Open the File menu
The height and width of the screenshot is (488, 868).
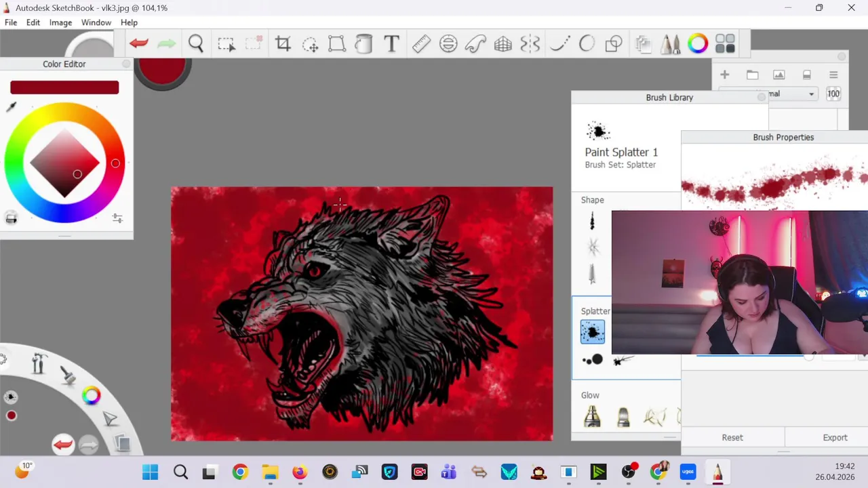tap(11, 22)
